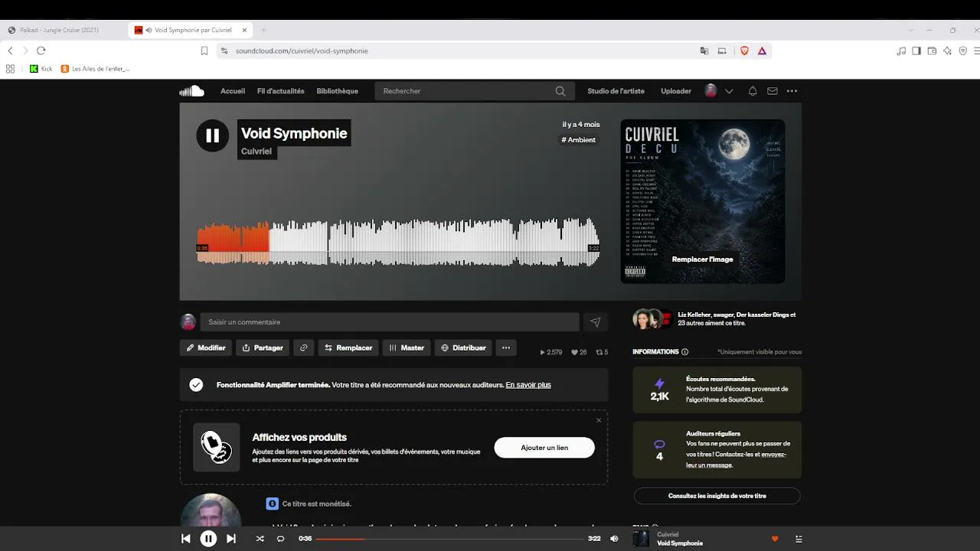Open the messages envelope icon
This screenshot has height=551, width=980.
point(773,91)
